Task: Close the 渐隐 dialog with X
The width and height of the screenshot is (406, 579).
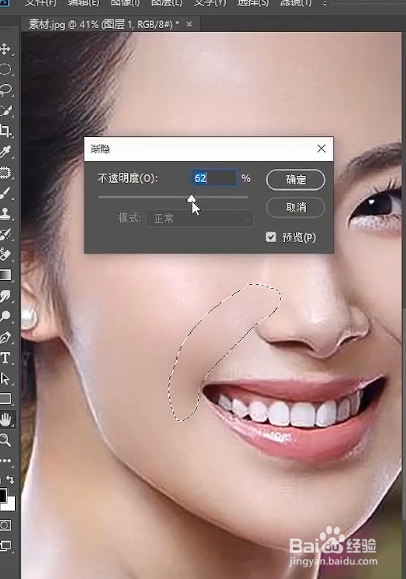Action: tap(321, 148)
